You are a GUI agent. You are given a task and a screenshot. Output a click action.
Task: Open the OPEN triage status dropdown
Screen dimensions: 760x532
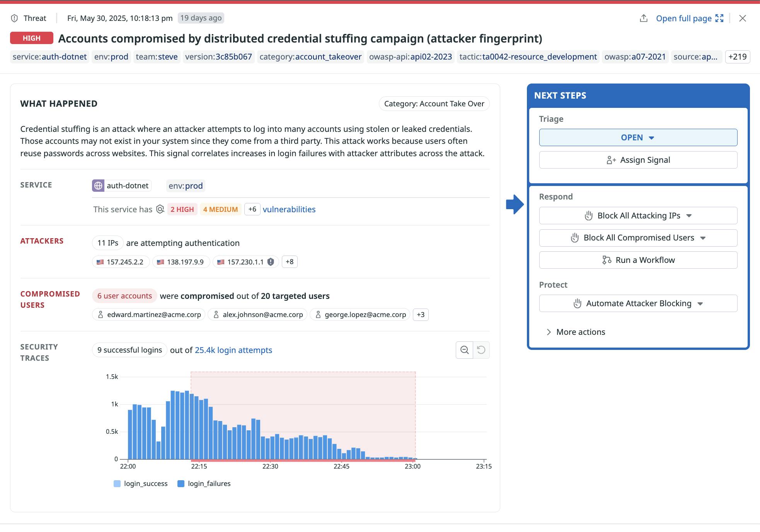[637, 137]
